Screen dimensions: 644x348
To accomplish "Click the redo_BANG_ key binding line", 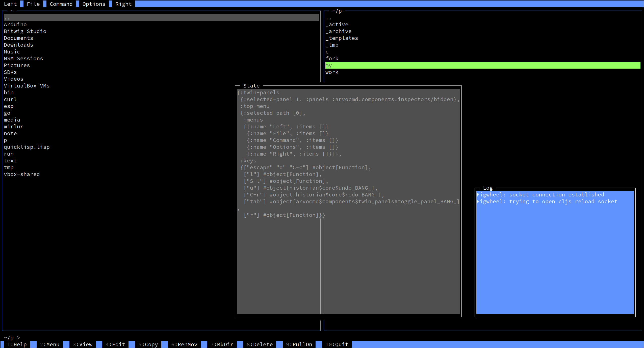I will pos(314,195).
